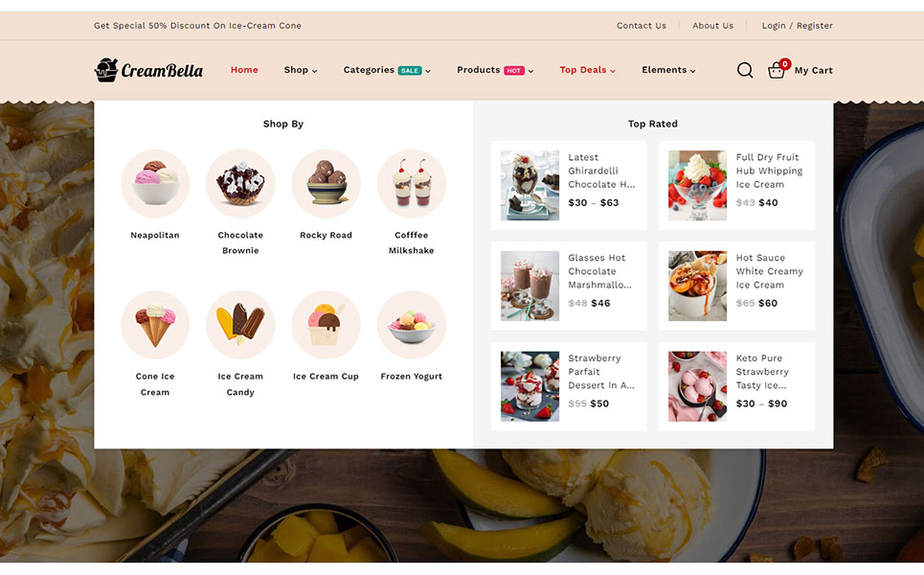924x575 pixels.
Task: Expand the Categories SALE dropdown
Action: click(x=387, y=70)
